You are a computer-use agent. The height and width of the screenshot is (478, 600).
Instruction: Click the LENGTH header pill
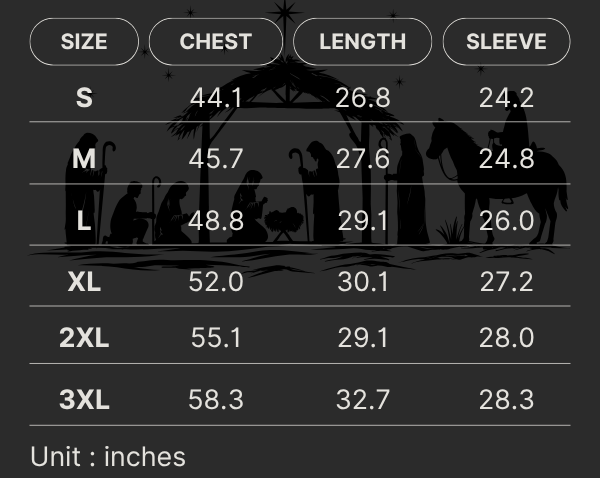click(x=362, y=42)
